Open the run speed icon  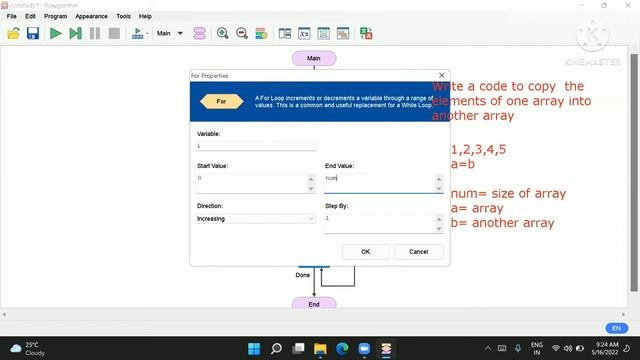pos(138,33)
